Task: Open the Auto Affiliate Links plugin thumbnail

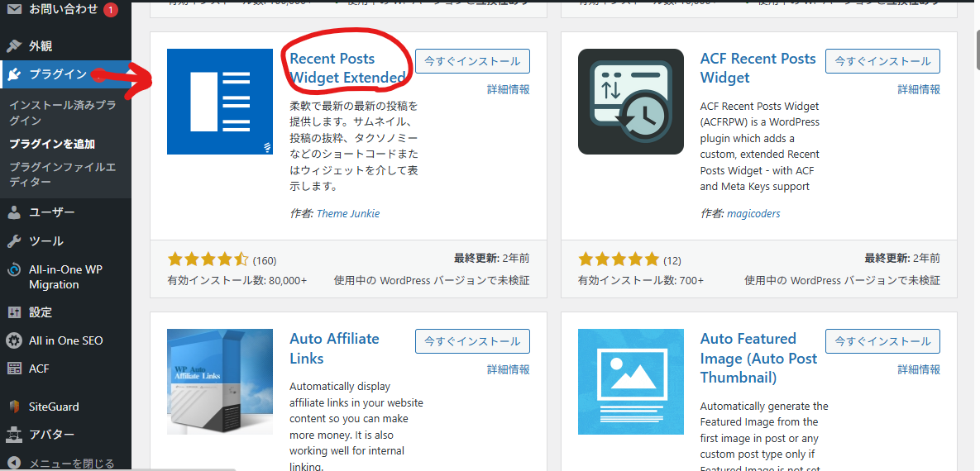Action: [220, 382]
